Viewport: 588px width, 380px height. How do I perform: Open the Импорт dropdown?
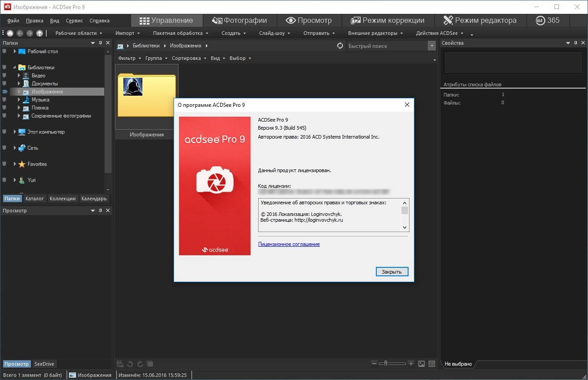click(x=128, y=33)
